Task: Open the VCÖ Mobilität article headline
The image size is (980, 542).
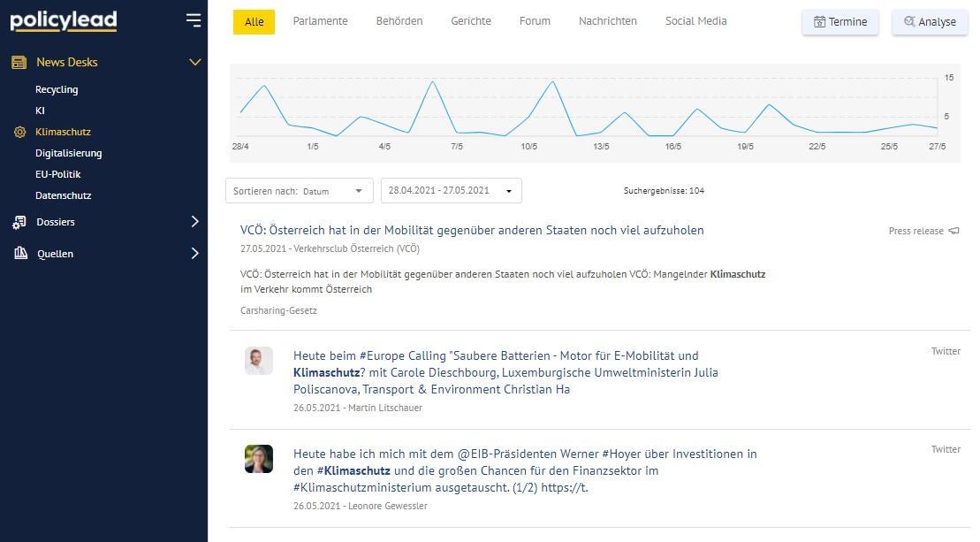Action: (472, 230)
